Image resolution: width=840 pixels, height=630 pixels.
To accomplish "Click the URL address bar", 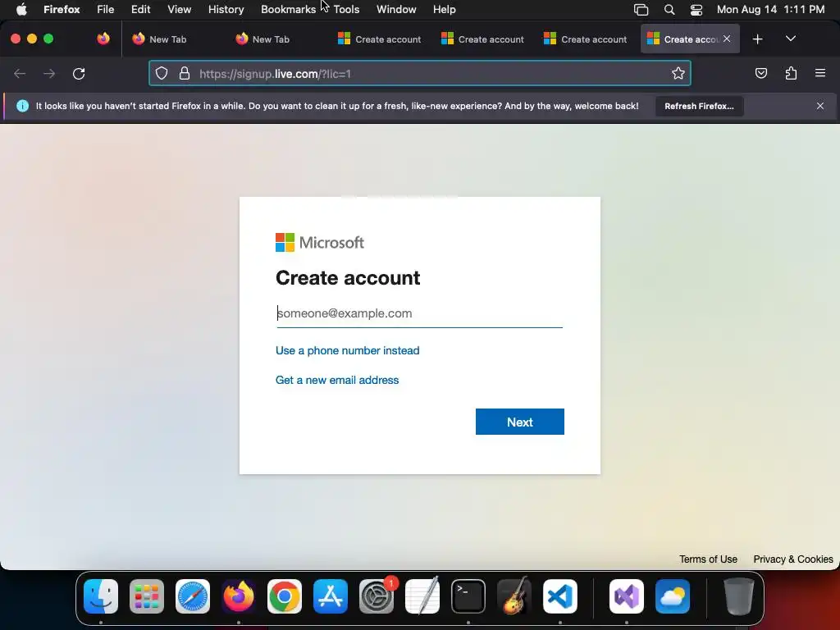I will click(419, 73).
